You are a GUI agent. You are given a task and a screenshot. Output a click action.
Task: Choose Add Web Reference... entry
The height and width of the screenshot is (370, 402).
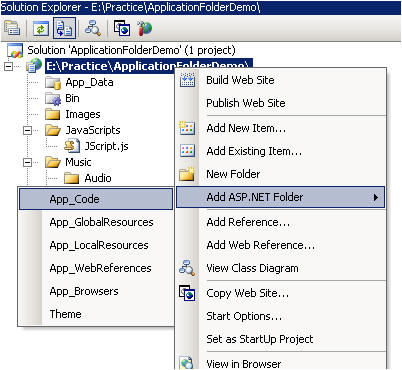281,245
